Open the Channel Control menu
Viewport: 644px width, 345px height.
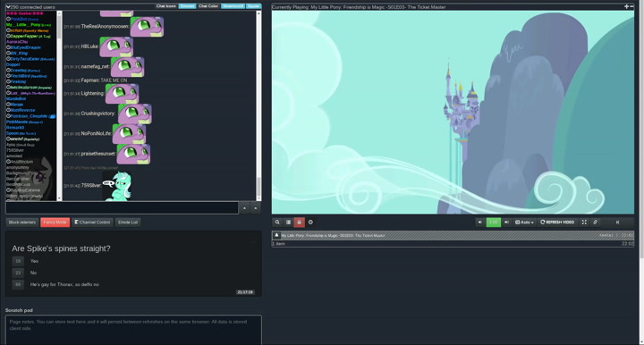point(92,222)
